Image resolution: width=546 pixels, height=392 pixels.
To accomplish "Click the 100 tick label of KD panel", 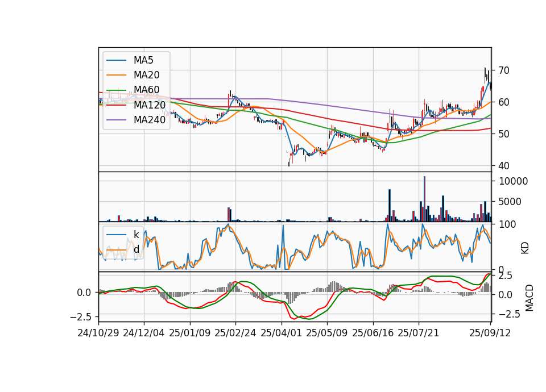I will click(x=507, y=224).
